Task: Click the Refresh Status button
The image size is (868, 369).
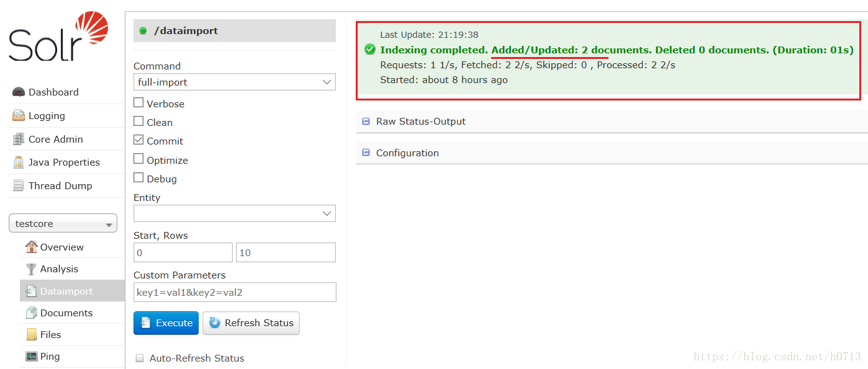Action: [x=251, y=323]
